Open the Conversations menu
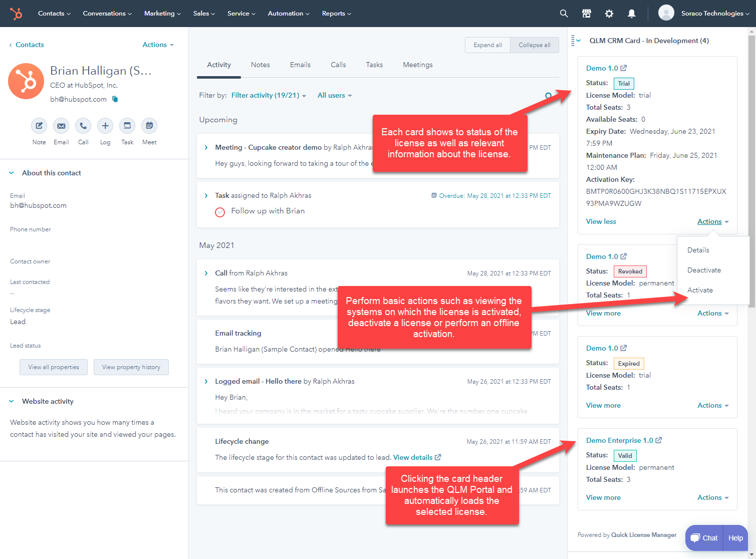 click(107, 14)
